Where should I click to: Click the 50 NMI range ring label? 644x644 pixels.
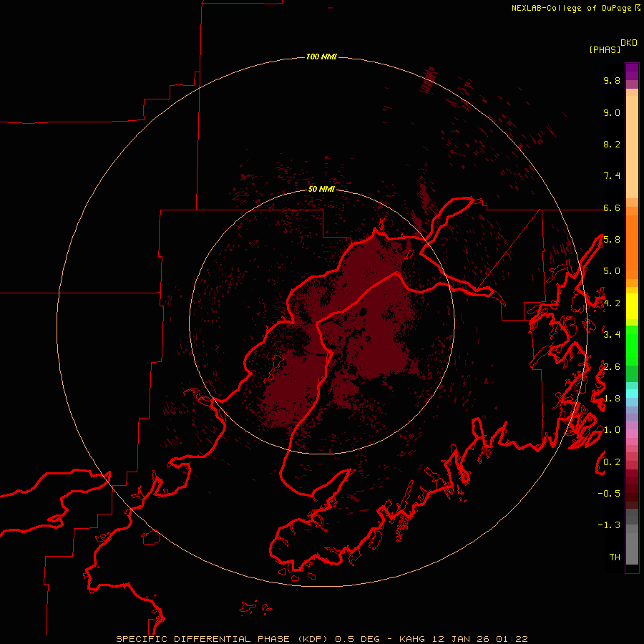tap(321, 189)
